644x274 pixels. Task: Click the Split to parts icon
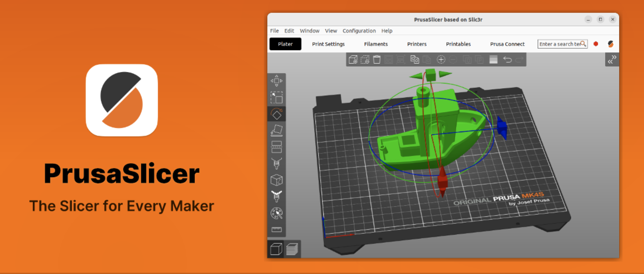click(x=479, y=60)
